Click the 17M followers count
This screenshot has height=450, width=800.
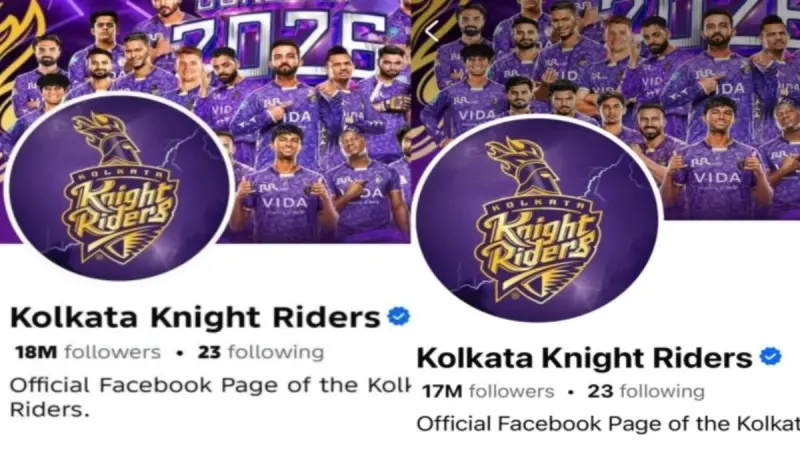pos(488,391)
